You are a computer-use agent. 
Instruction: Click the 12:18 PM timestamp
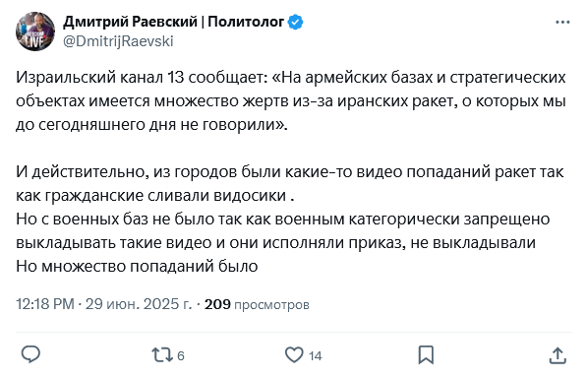coord(45,304)
